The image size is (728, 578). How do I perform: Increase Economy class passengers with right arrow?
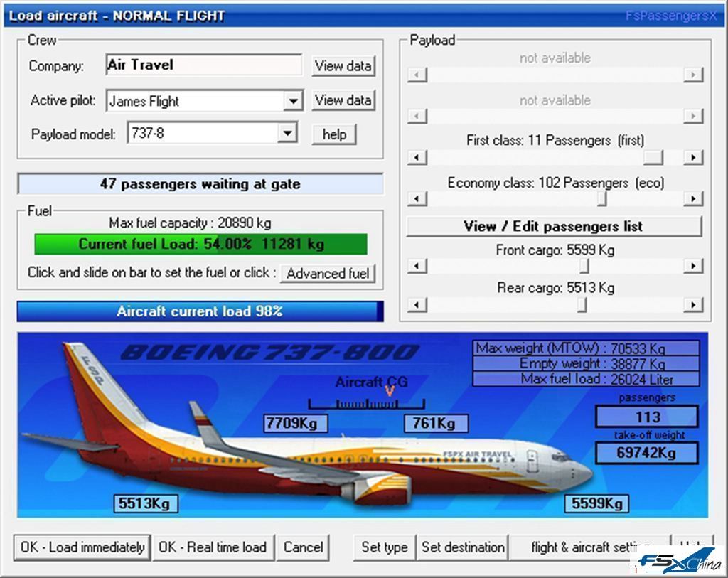[693, 198]
